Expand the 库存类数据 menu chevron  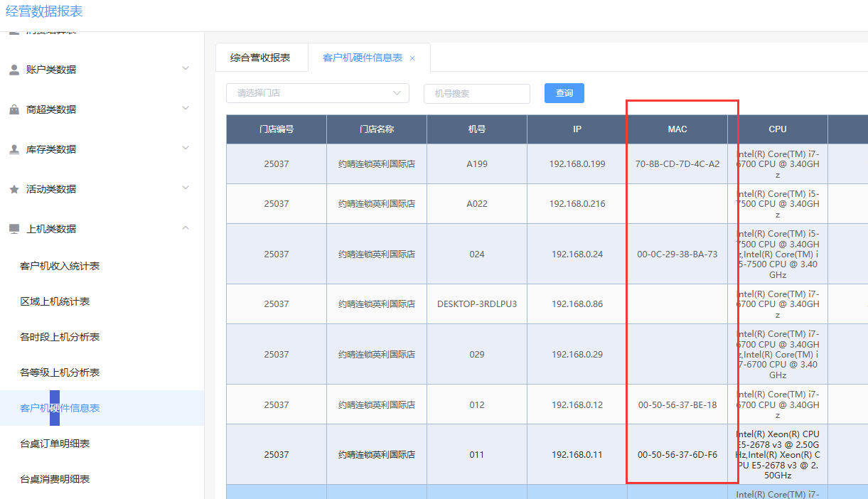click(x=186, y=149)
